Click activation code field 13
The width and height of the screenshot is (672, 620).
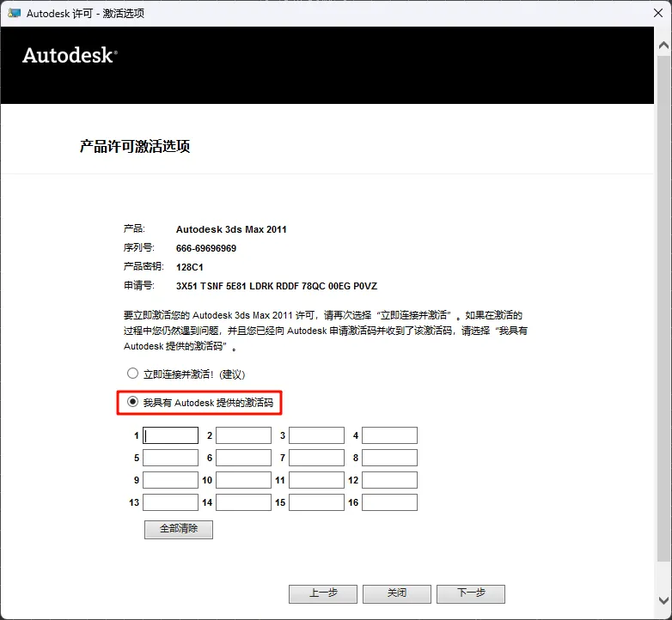[170, 502]
